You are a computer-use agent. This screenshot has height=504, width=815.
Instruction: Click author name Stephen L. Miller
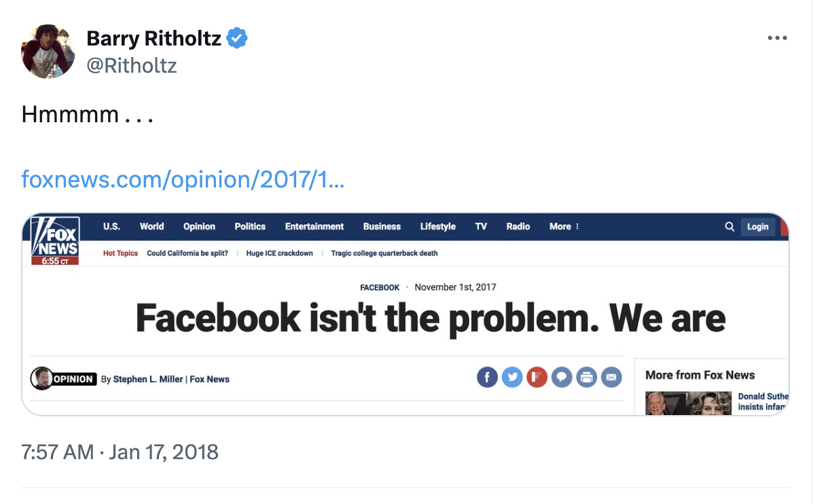click(148, 379)
